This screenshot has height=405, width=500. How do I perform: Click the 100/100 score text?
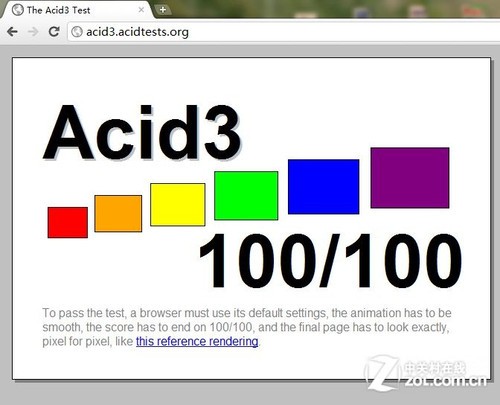point(330,260)
